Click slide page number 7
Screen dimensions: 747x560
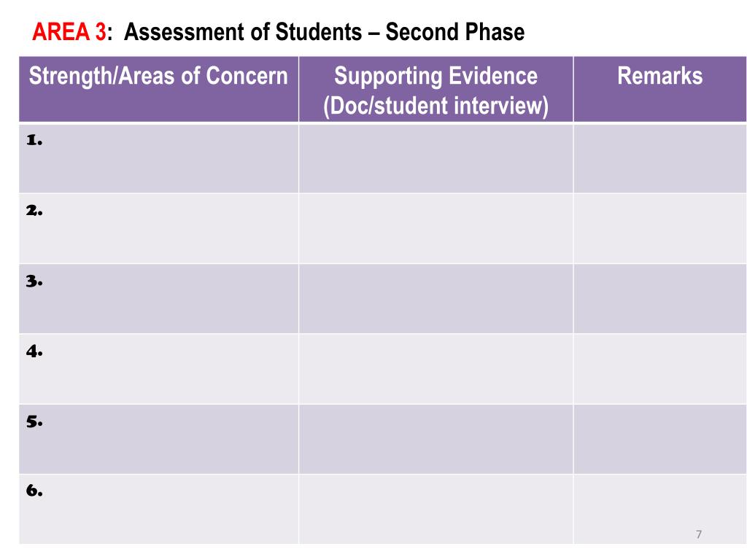(699, 534)
